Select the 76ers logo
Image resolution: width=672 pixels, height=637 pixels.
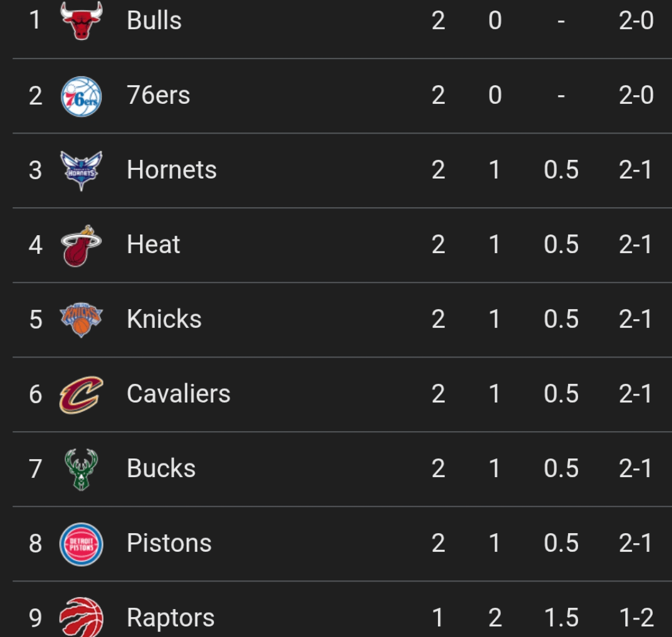click(x=81, y=95)
